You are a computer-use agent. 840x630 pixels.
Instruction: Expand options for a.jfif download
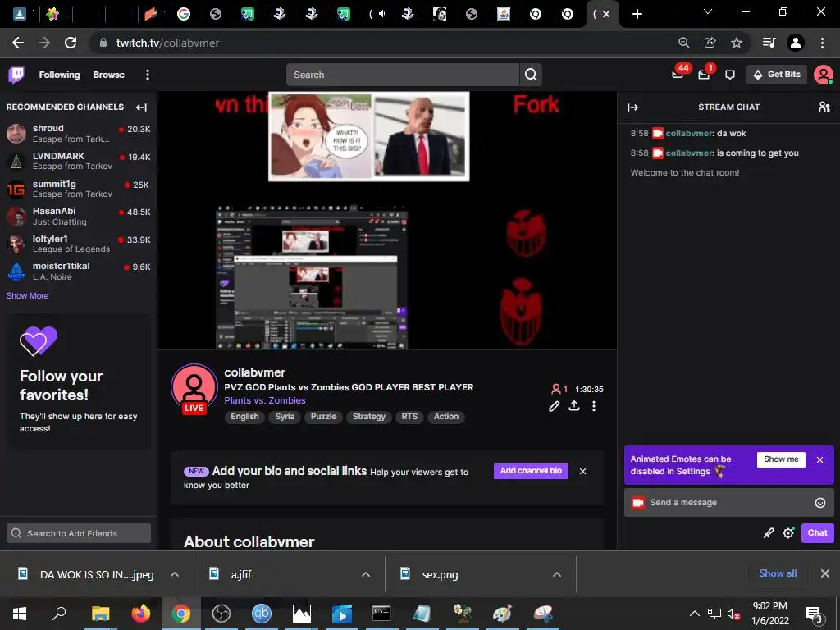pos(366,574)
